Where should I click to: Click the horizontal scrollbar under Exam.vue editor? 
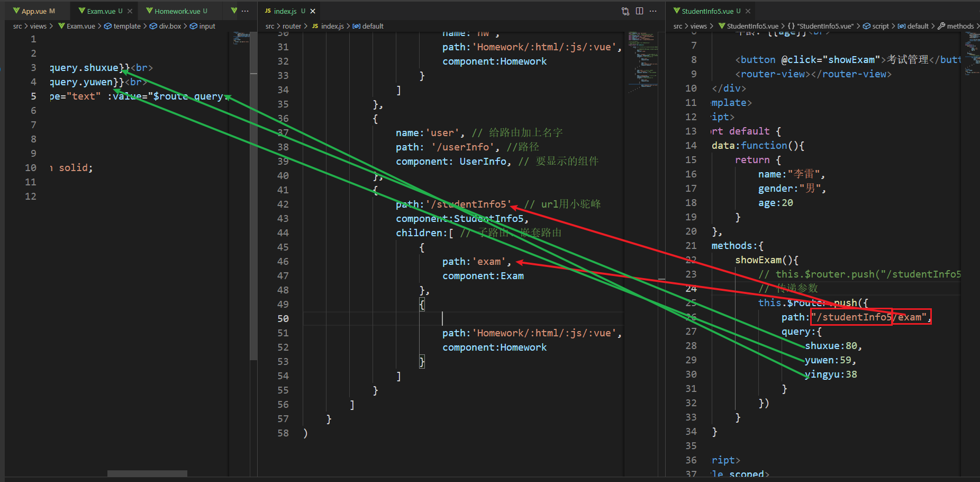[147, 473]
